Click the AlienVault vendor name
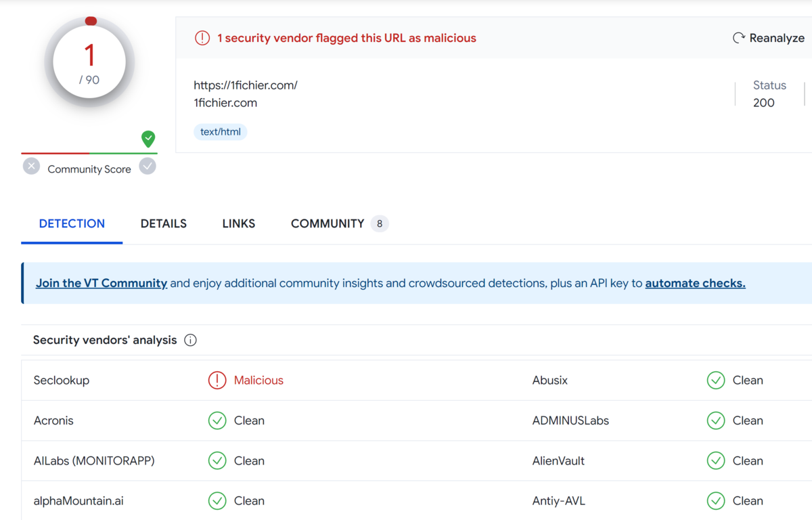This screenshot has height=520, width=812. 558,461
